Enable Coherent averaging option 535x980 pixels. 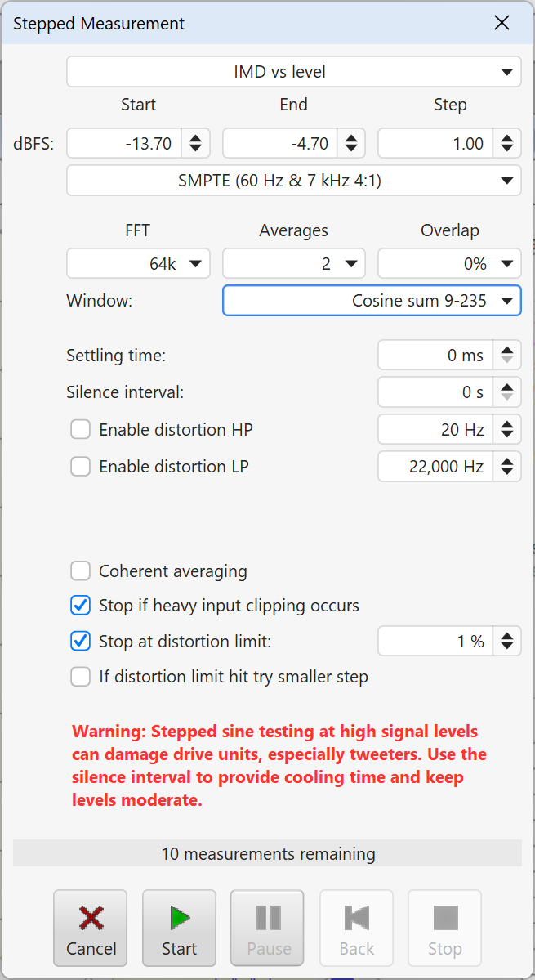click(81, 571)
